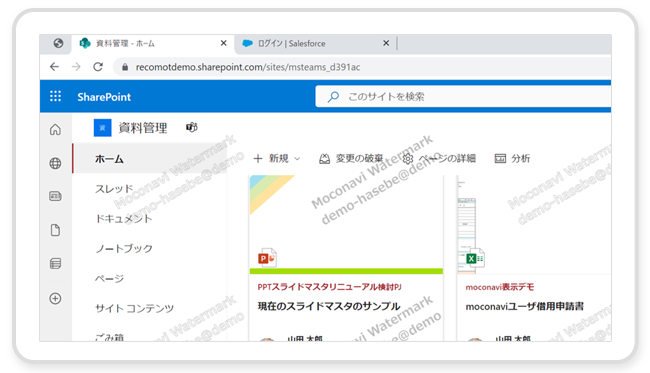Click the globe icon left of browser tabs
This screenshot has width=650, height=373.
tap(58, 43)
